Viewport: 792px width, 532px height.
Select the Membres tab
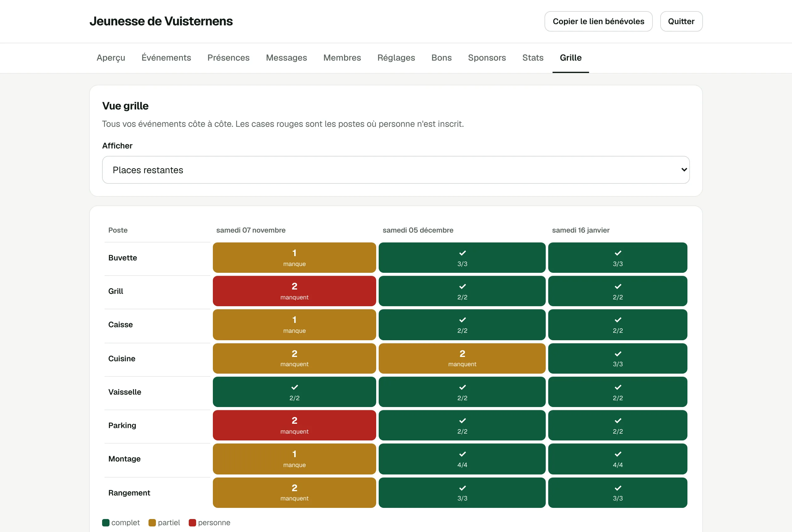click(x=342, y=58)
